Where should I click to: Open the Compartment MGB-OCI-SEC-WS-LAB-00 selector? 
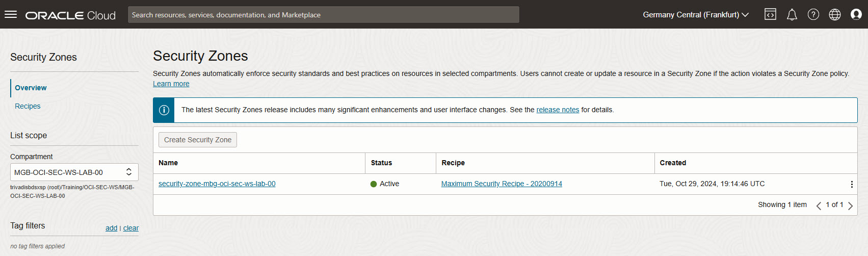(74, 172)
